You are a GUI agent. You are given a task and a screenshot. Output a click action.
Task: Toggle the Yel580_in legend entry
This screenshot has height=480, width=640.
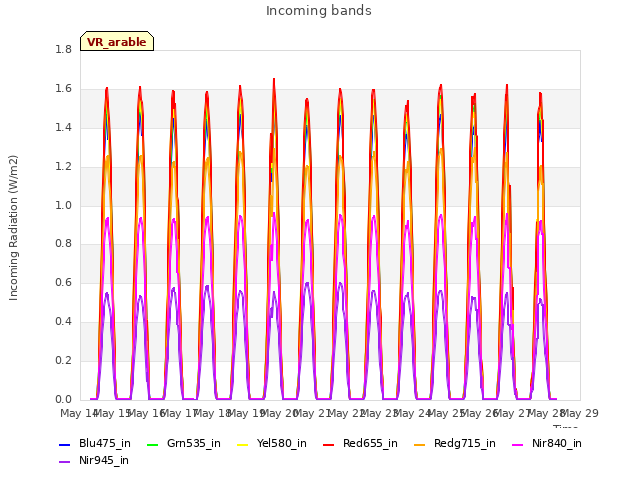pos(271,443)
